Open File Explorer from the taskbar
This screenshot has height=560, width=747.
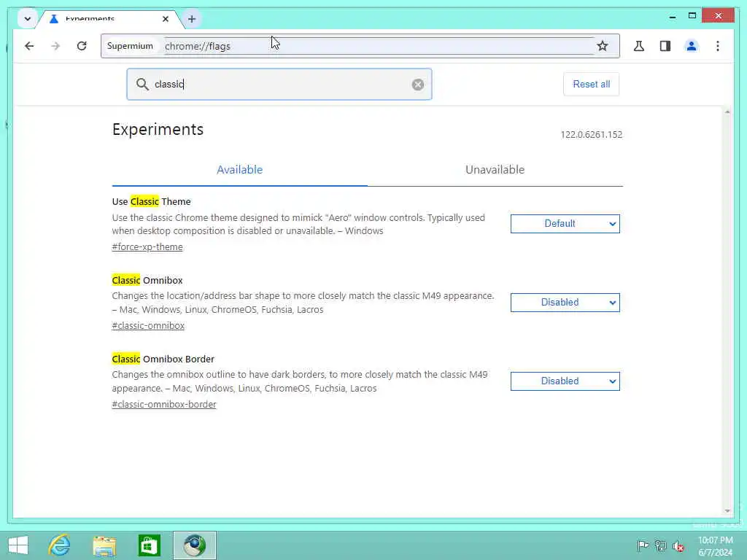pos(104,545)
